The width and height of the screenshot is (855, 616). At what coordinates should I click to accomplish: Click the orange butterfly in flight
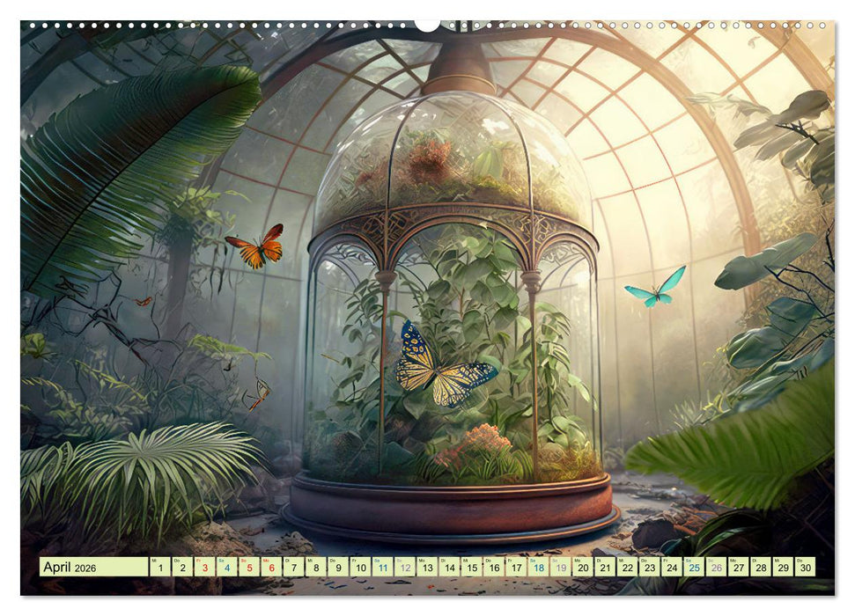[x=256, y=248]
